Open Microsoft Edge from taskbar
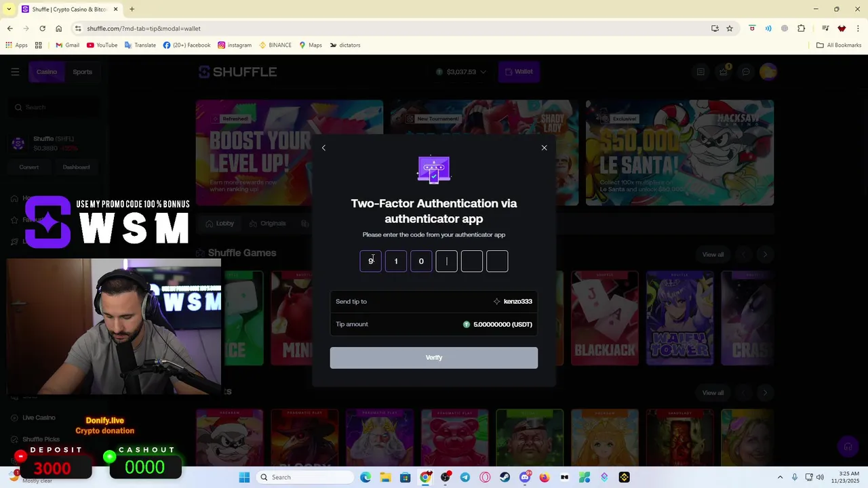Screen dimensions: 868x488 pyautogui.click(x=366, y=477)
